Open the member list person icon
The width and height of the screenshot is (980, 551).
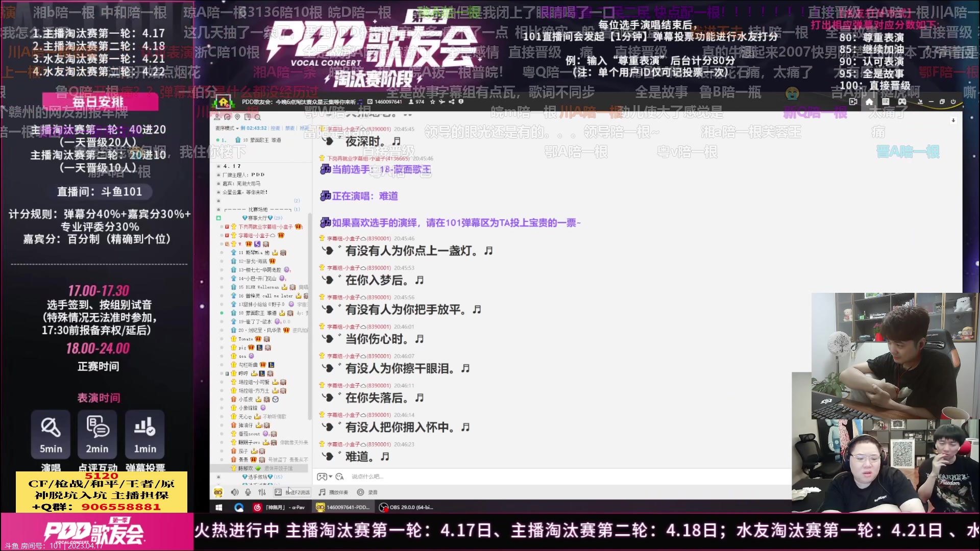(217, 117)
